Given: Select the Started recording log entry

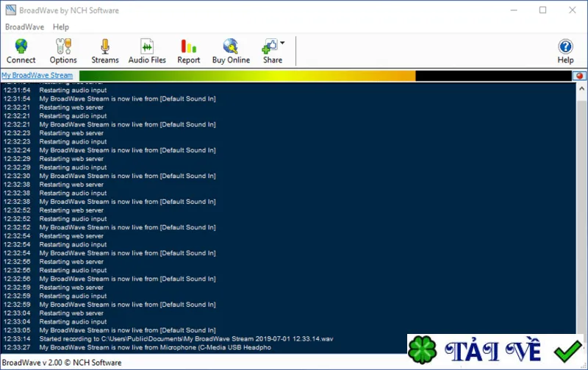Looking at the screenshot, I should pyautogui.click(x=168, y=339).
